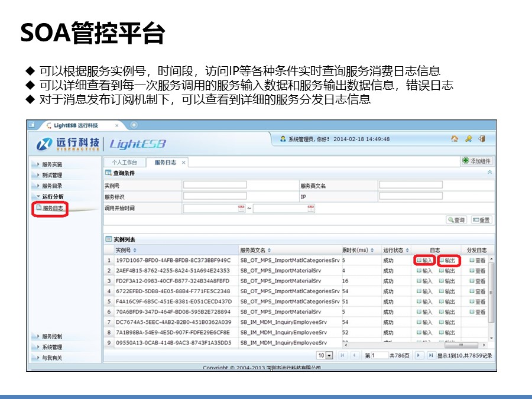View 查看 dispatch log for row 1

coord(478,261)
